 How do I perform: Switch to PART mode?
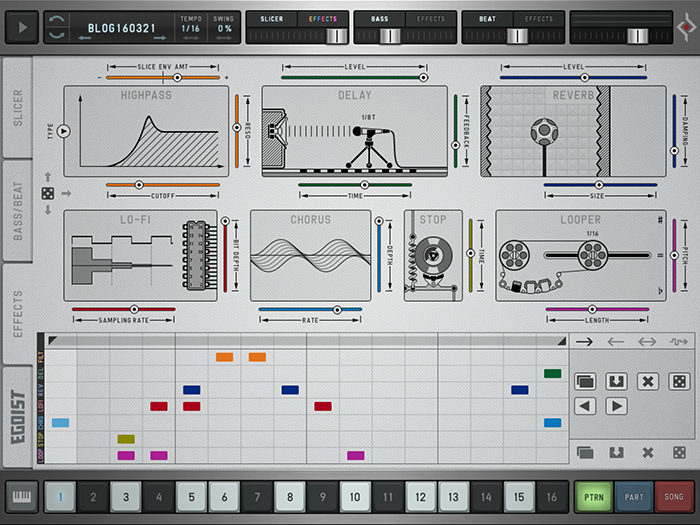(x=633, y=497)
